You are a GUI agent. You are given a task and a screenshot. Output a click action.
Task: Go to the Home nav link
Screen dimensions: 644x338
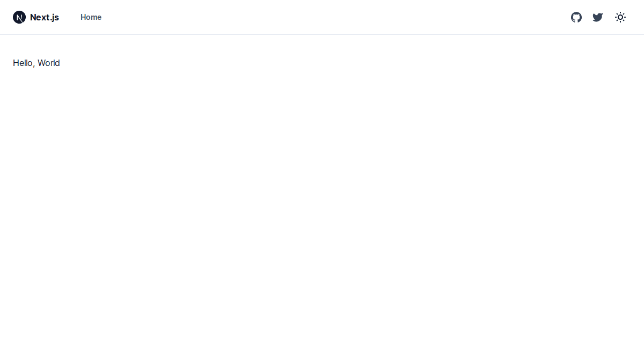point(91,17)
